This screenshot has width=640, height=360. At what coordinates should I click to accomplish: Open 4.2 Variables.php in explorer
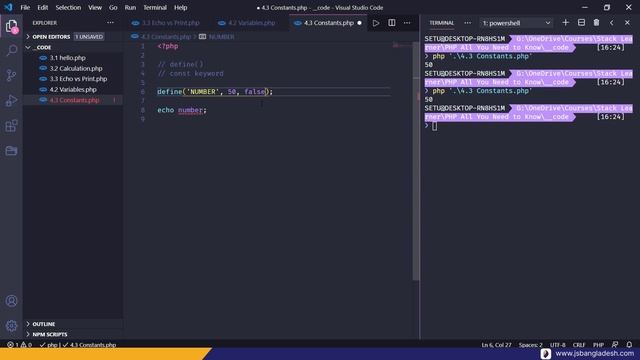coord(73,89)
